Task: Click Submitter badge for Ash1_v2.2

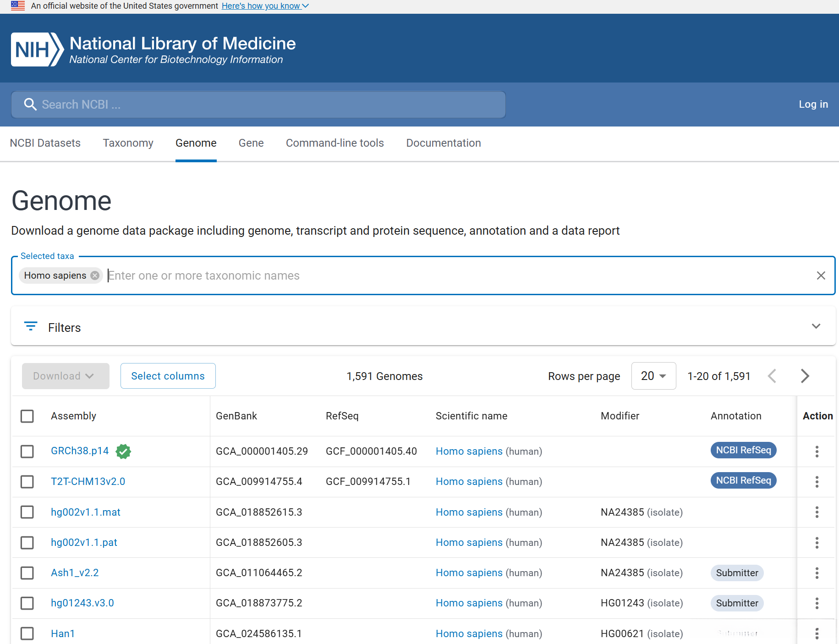Action: point(737,573)
